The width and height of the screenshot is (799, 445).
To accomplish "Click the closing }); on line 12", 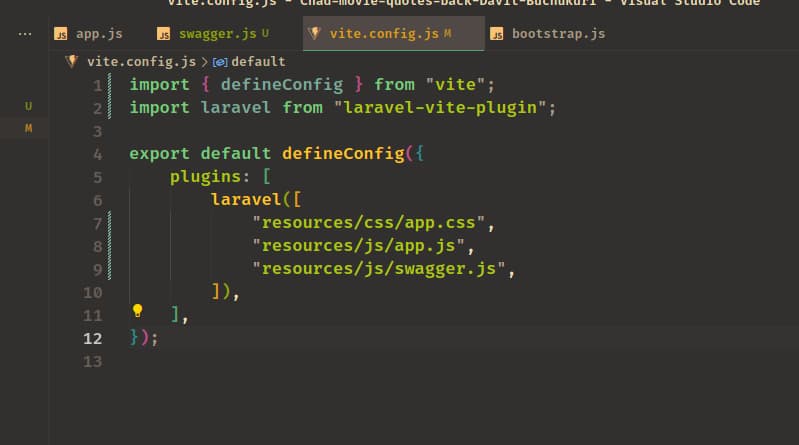I will tap(144, 337).
